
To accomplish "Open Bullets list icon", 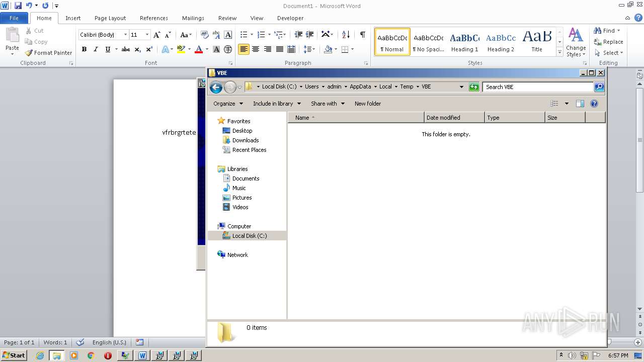I will [x=244, y=35].
